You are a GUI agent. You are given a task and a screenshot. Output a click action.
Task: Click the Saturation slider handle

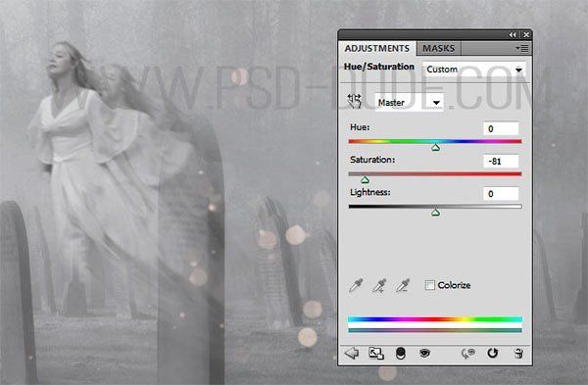click(x=365, y=180)
